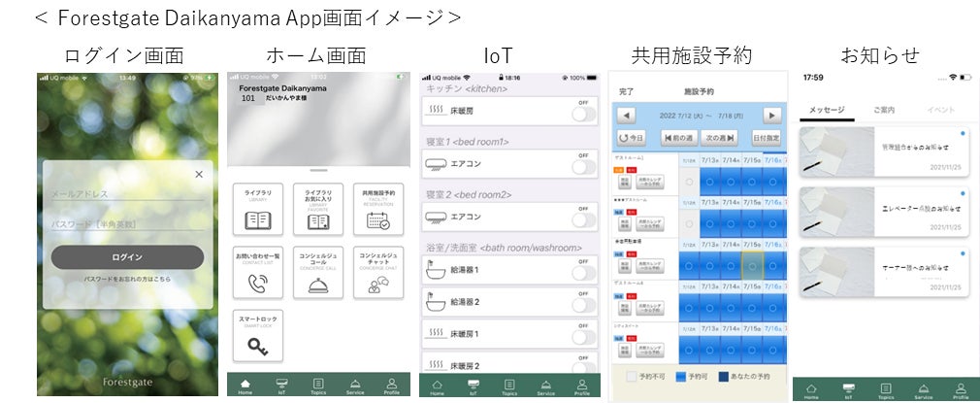Open the 共用施設予約 facility reservation tile
The height and width of the screenshot is (403, 980).
pyautogui.click(x=378, y=209)
